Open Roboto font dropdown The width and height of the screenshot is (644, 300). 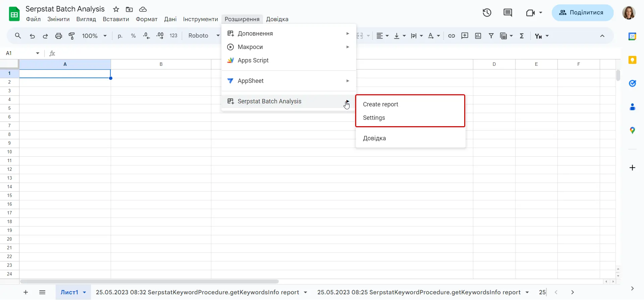[204, 36]
